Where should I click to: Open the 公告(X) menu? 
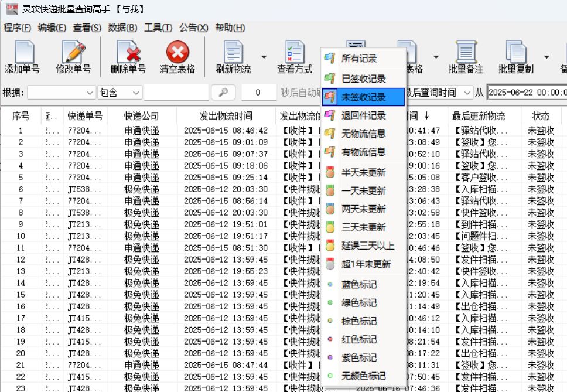click(193, 28)
